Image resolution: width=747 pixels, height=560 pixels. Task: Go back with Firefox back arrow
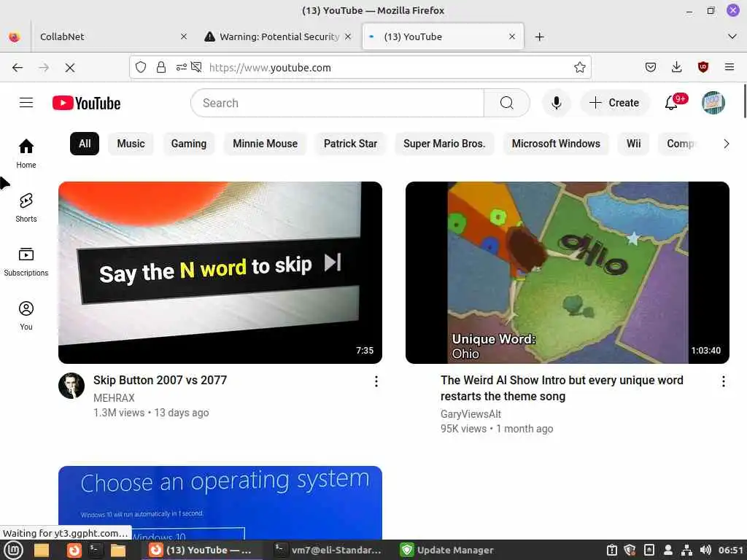pyautogui.click(x=18, y=68)
